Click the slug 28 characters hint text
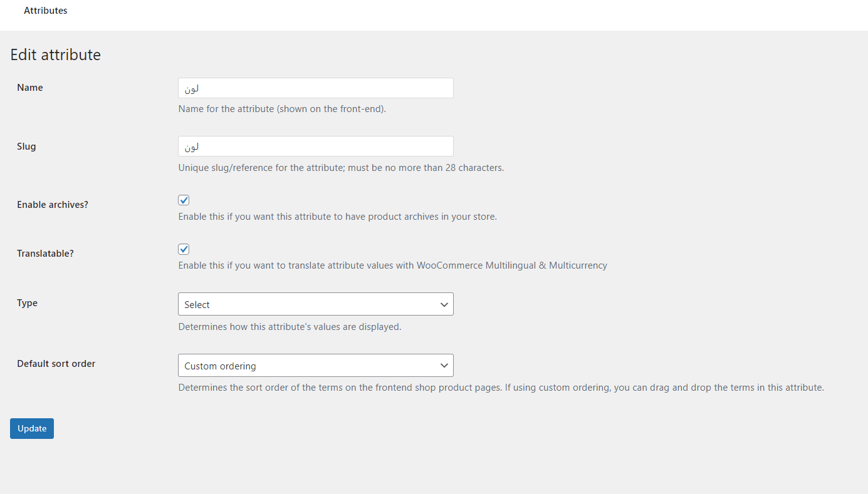This screenshot has height=494, width=868. coord(341,168)
